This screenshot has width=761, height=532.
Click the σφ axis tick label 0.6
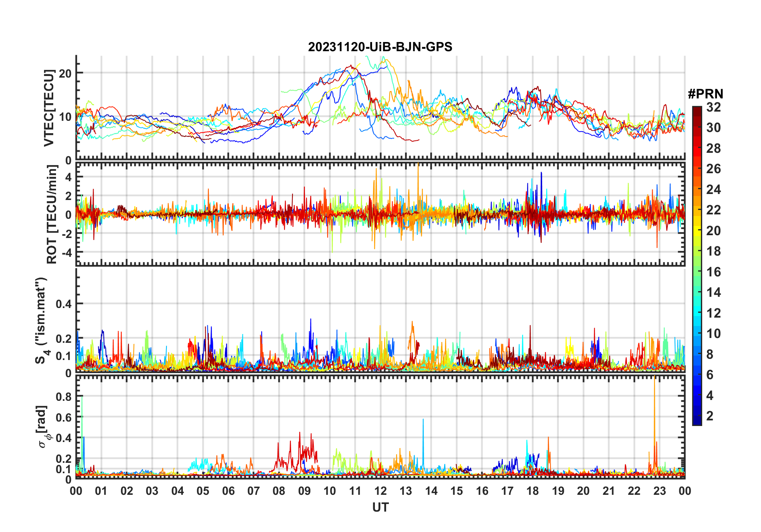[x=64, y=418]
